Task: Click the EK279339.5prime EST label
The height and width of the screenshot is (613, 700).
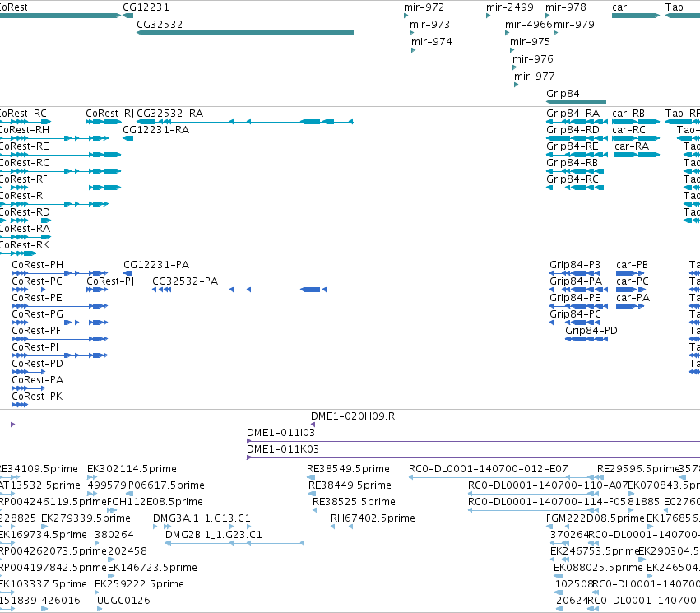Action: pyautogui.click(x=86, y=518)
